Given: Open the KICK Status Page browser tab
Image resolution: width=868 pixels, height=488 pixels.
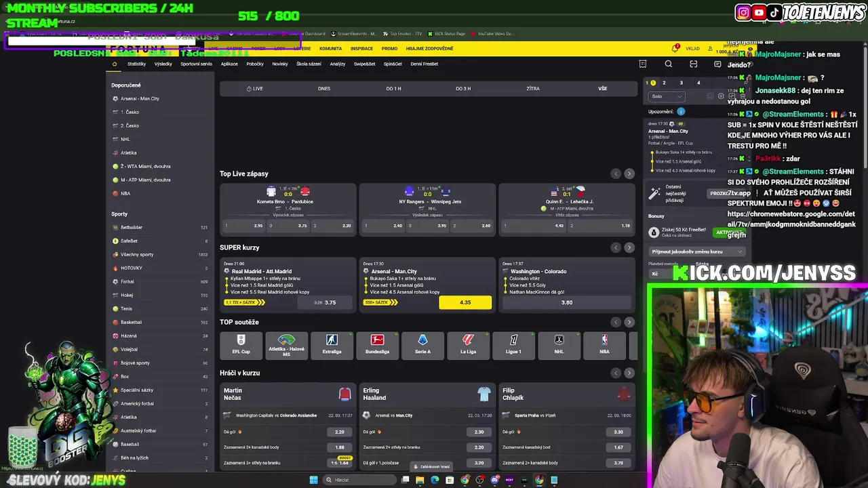Looking at the screenshot, I should point(446,34).
